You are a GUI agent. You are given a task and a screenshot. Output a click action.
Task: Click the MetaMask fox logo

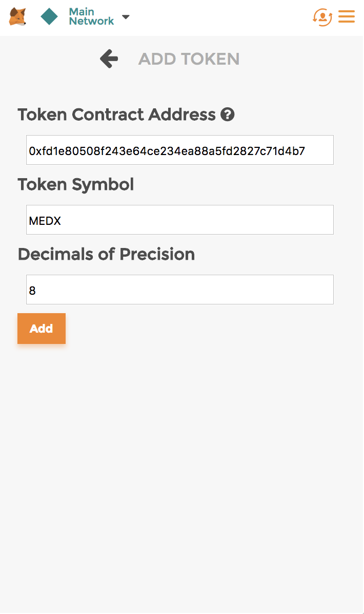(x=17, y=17)
